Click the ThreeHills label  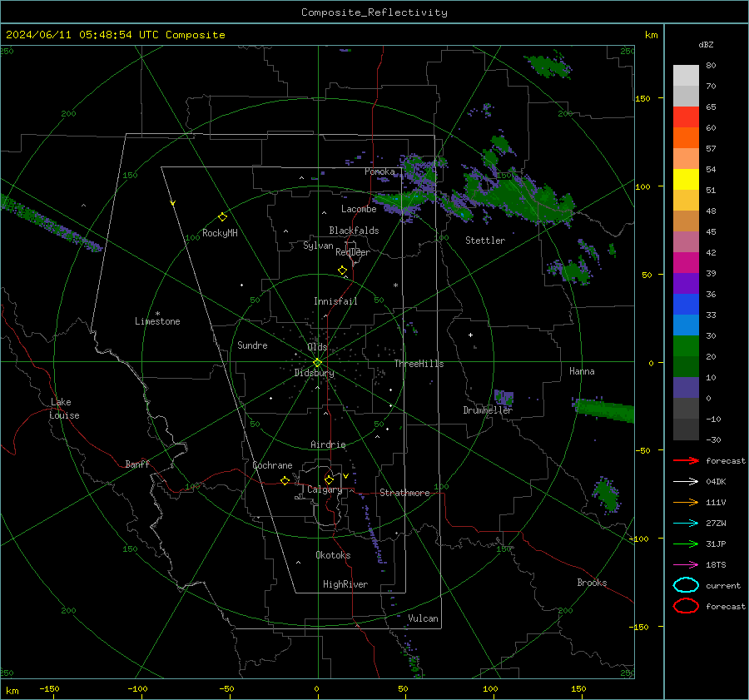(419, 364)
